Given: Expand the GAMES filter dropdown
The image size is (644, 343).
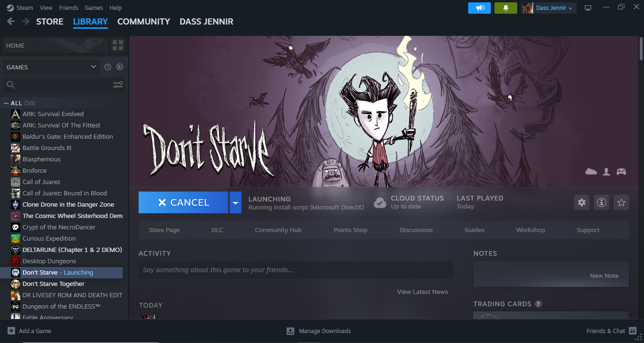Looking at the screenshot, I should click(93, 67).
